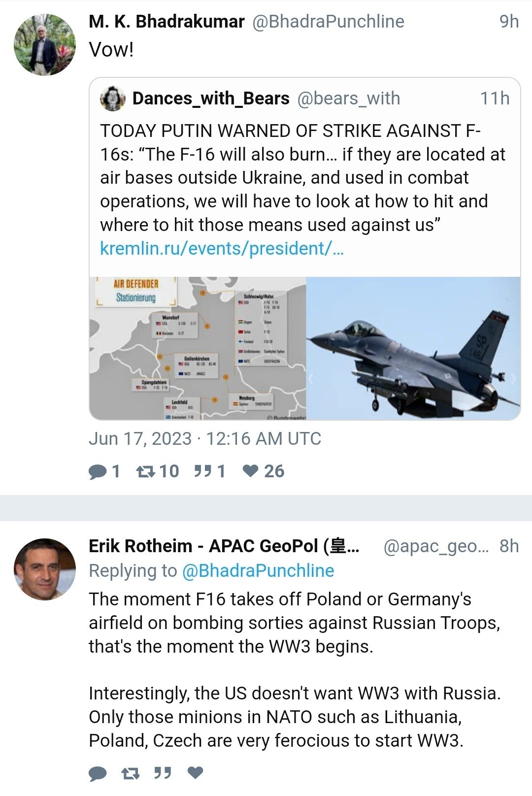
Task: Quote Erik Rotheim's reply tweet
Action: tap(163, 773)
